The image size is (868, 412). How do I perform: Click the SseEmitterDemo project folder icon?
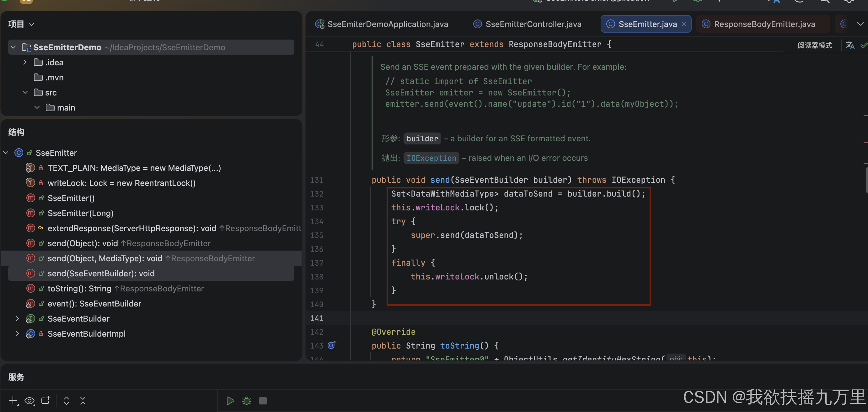[x=26, y=47]
